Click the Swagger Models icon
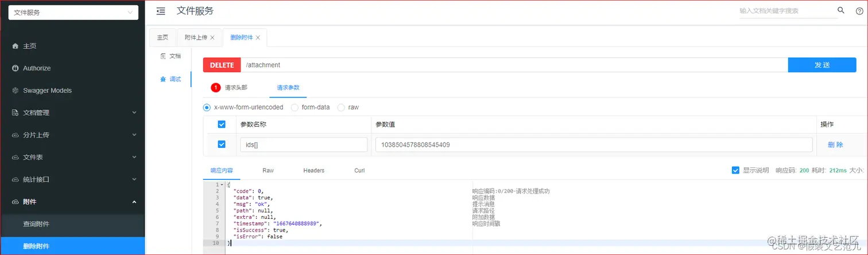 click(x=15, y=91)
